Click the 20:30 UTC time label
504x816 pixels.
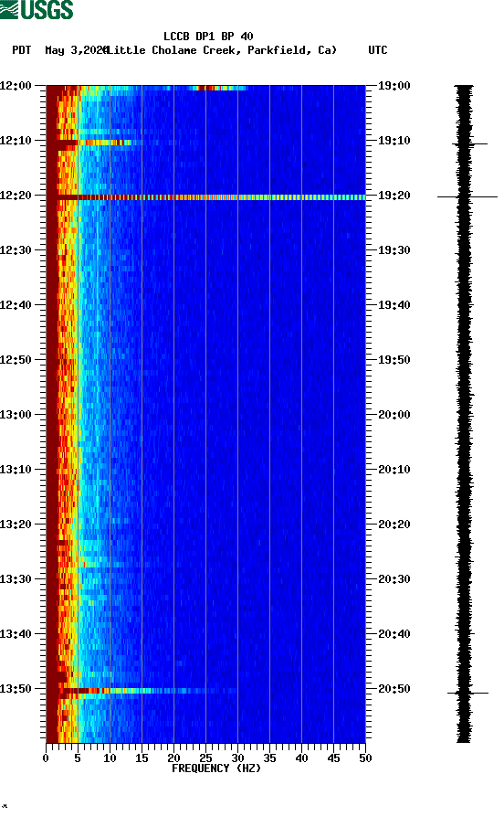(x=394, y=579)
